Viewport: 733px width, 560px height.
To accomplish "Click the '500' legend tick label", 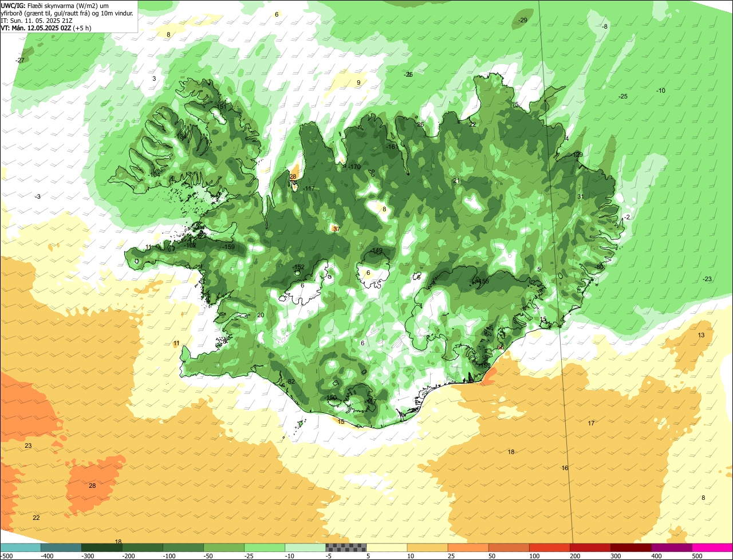I will pos(697,556).
